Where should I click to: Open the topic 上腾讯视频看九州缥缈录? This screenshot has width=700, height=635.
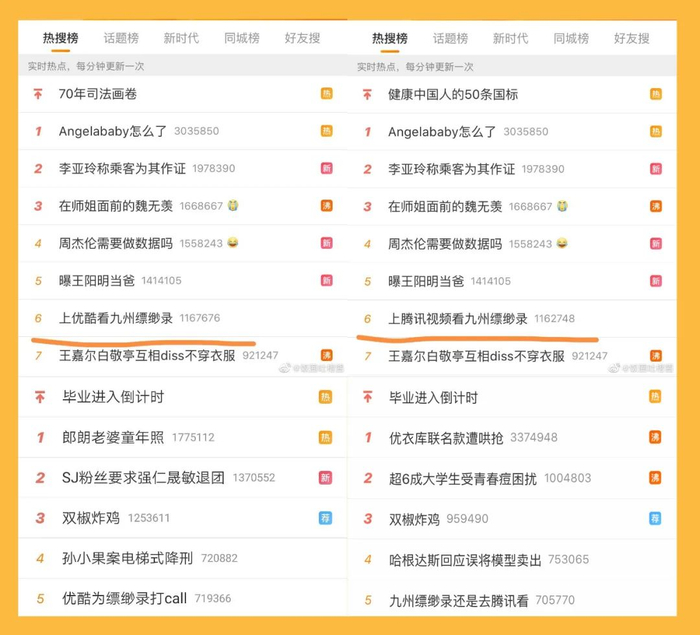[x=458, y=318]
